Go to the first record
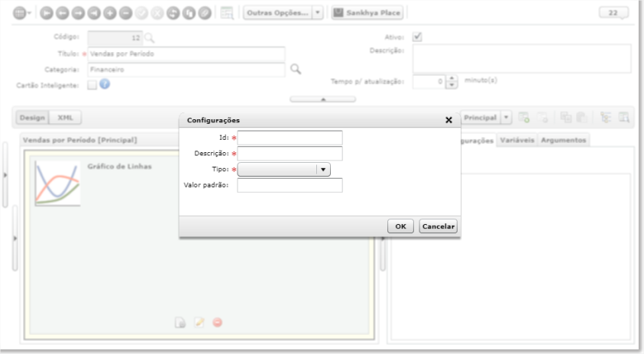 47,13
